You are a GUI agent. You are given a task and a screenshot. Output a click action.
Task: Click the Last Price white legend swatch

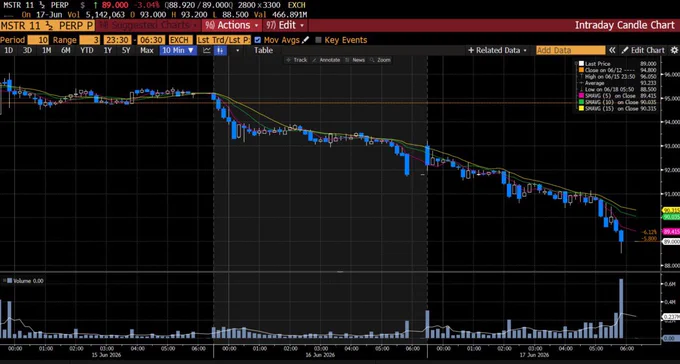581,63
